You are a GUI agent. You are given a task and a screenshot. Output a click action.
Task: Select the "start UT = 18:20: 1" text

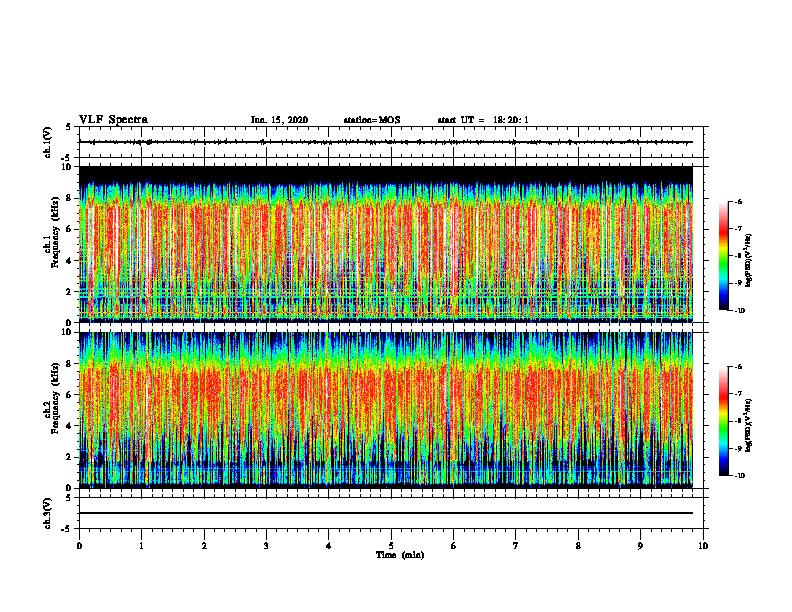(483, 120)
